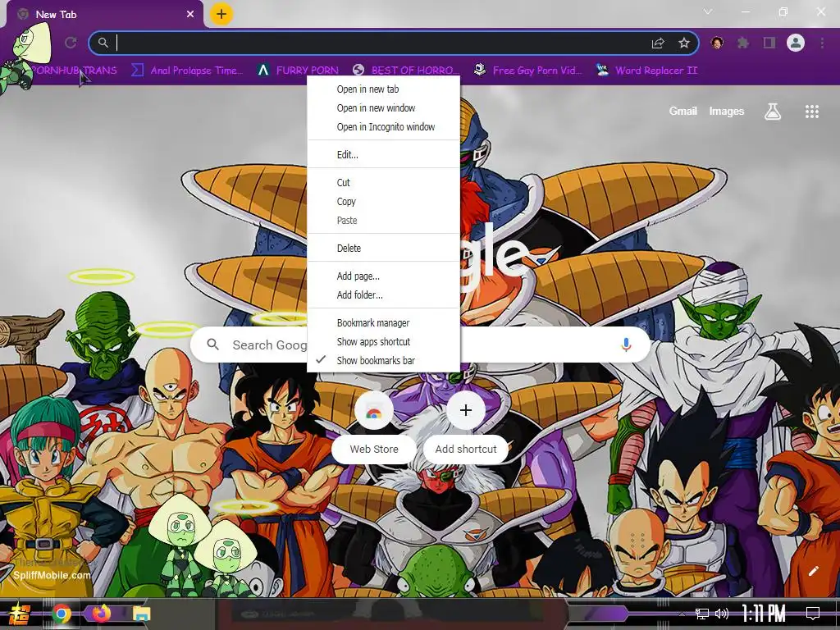Open the Chrome profile avatar icon

click(796, 43)
